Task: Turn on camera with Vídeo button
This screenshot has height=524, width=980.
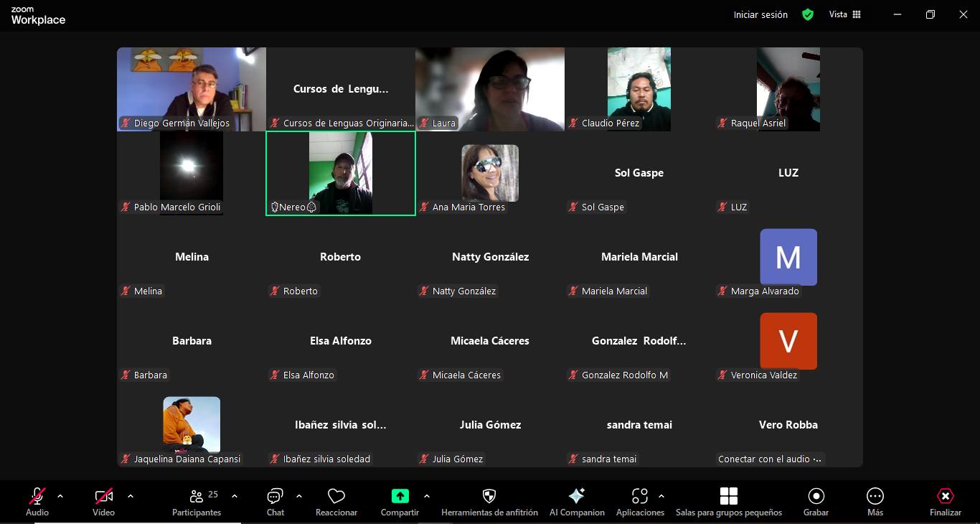Action: tap(103, 502)
